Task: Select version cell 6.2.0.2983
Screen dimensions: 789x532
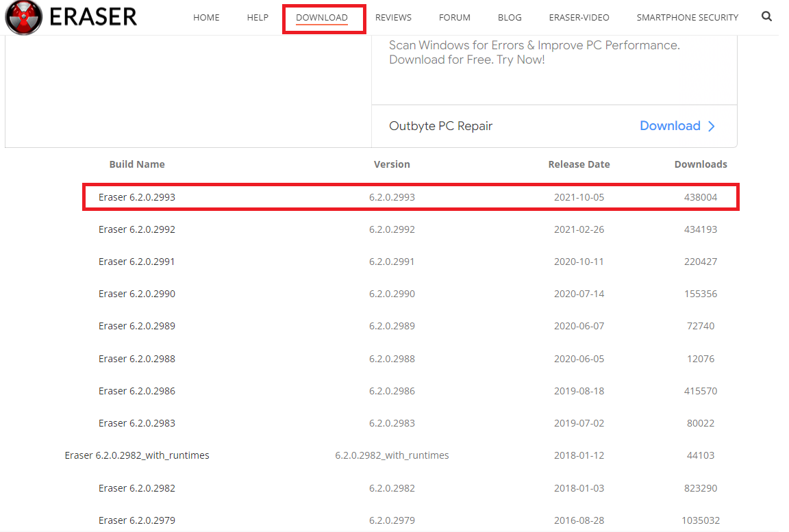Action: click(392, 423)
